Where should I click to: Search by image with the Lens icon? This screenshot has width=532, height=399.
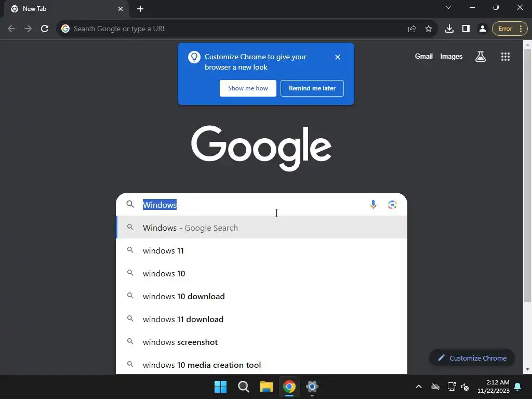tap(392, 205)
